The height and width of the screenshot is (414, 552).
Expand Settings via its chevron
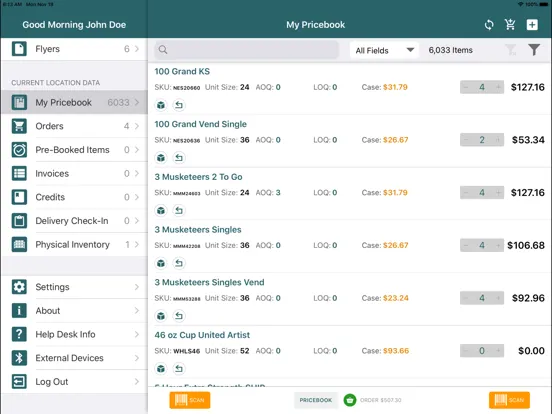coord(137,287)
